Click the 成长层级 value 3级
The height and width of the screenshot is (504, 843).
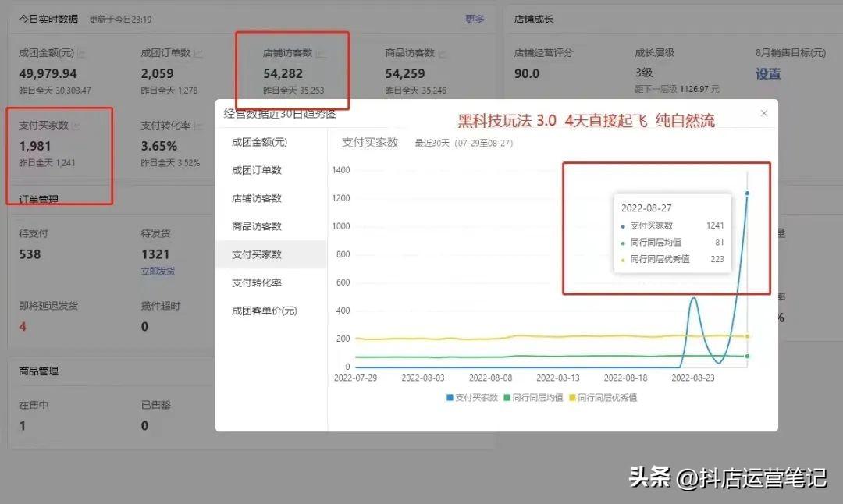643,73
